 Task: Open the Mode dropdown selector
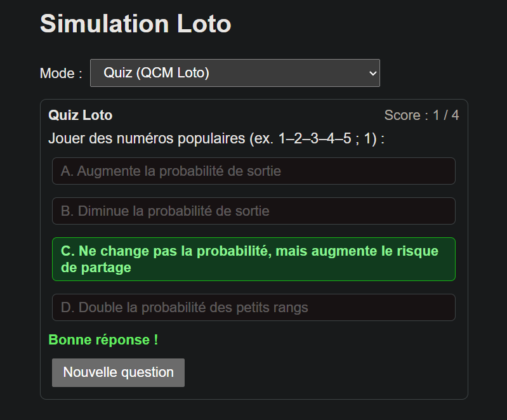click(x=235, y=73)
